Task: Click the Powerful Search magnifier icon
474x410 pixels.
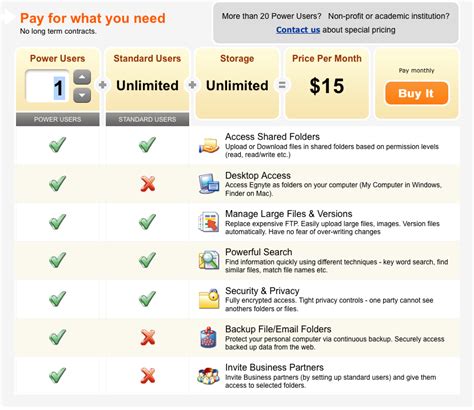Action: point(209,260)
